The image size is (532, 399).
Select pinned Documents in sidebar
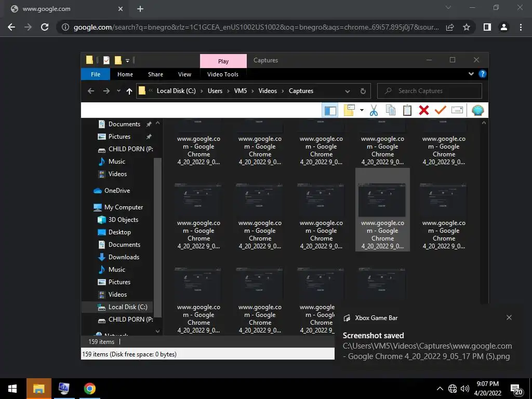point(124,124)
